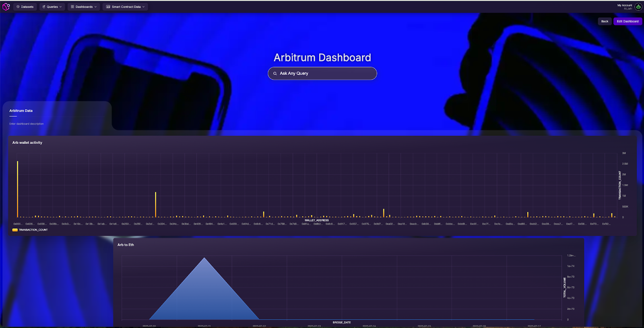644x328 pixels.
Task: Click the BRIDGE_DATE axis label
Action: (x=342, y=322)
